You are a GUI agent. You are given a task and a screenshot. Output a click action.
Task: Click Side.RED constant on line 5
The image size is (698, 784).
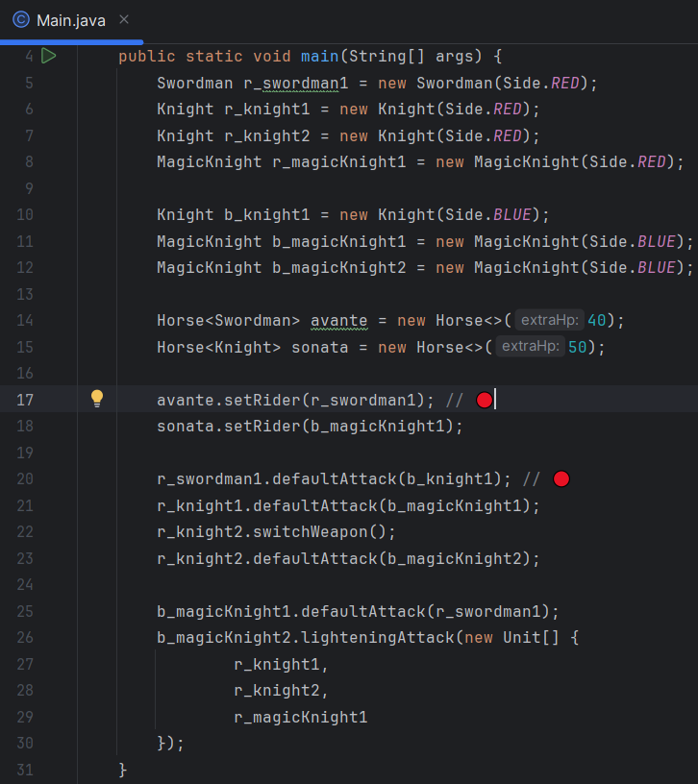541,83
